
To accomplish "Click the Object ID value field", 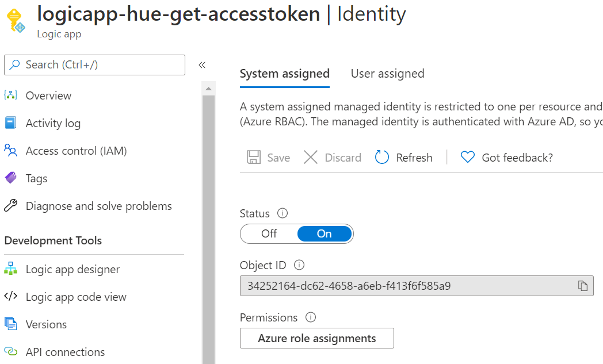I will pyautogui.click(x=417, y=286).
